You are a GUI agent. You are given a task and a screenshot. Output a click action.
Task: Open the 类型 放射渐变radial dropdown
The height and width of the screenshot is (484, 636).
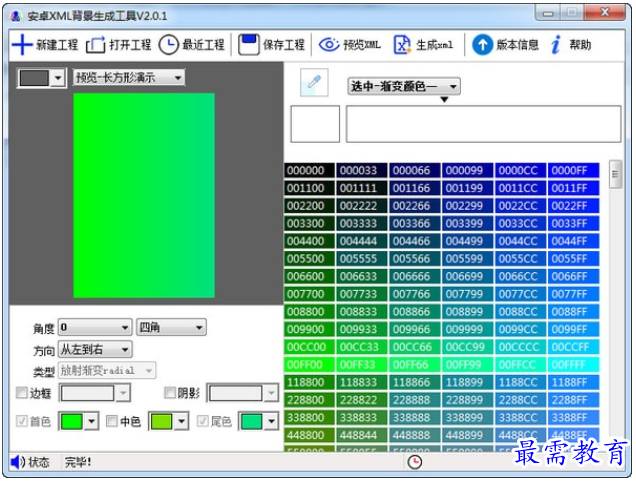coord(107,370)
